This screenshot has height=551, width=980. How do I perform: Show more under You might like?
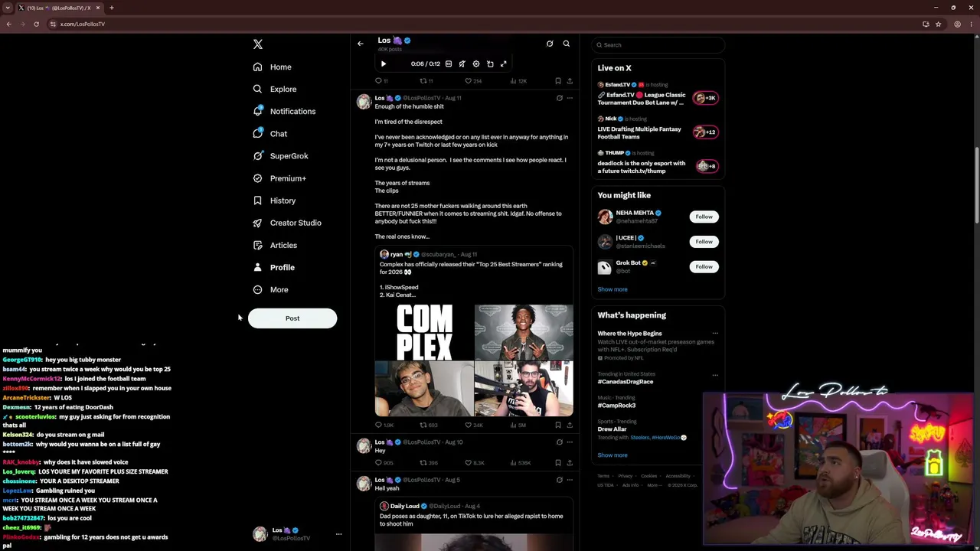click(612, 289)
